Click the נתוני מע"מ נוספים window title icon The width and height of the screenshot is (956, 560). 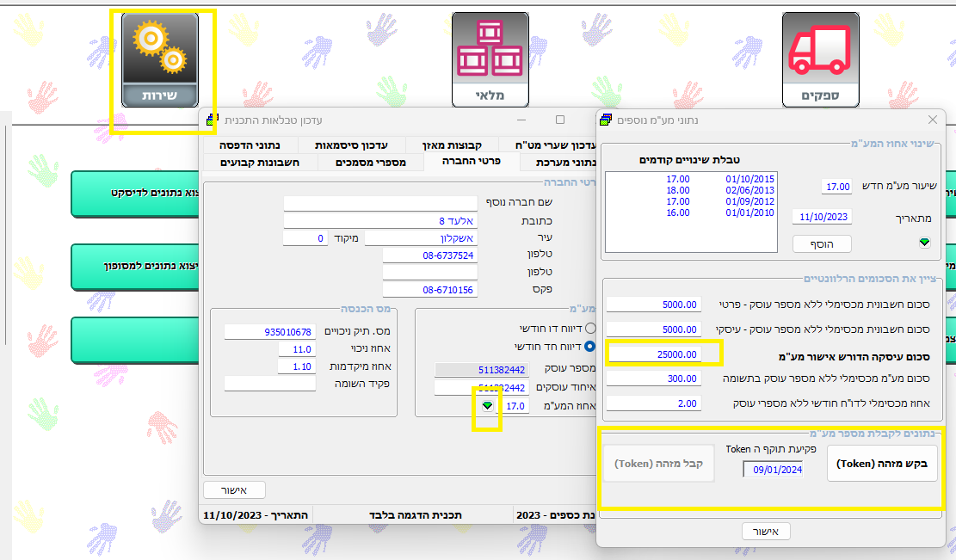click(606, 120)
